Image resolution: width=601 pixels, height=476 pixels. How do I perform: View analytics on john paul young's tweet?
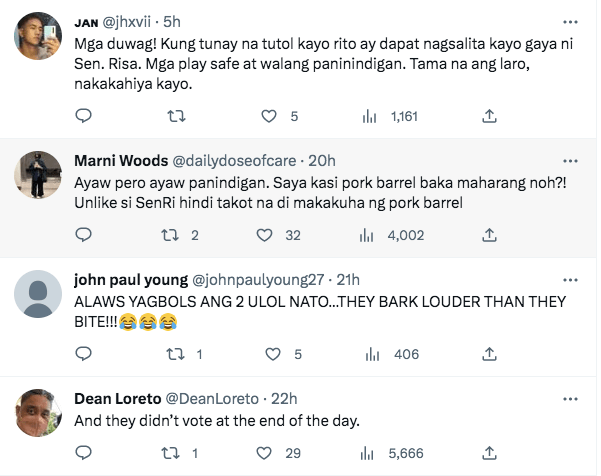click(x=369, y=354)
